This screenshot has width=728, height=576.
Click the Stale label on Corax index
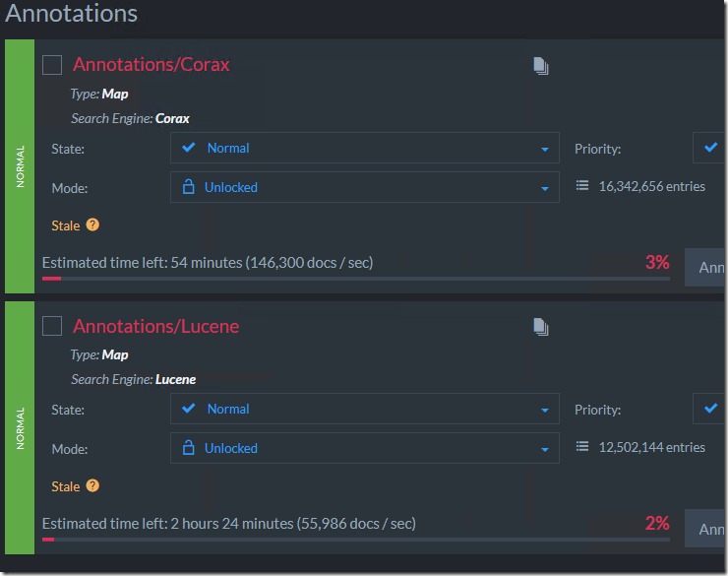66,225
